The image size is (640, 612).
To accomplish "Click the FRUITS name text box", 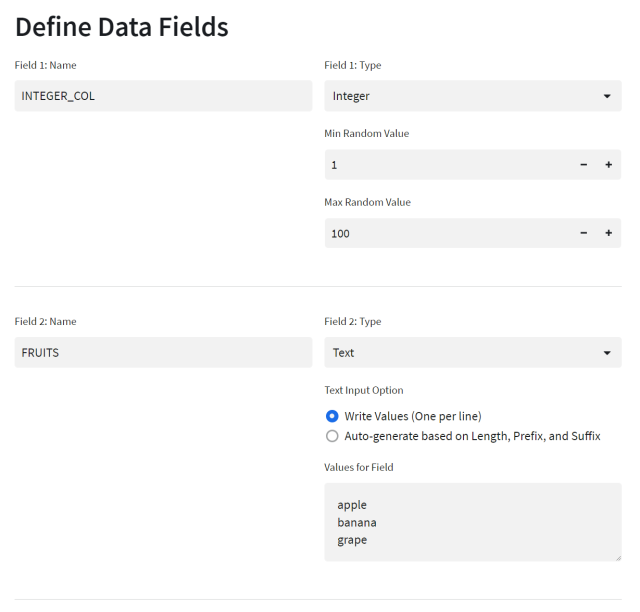I will (x=163, y=352).
